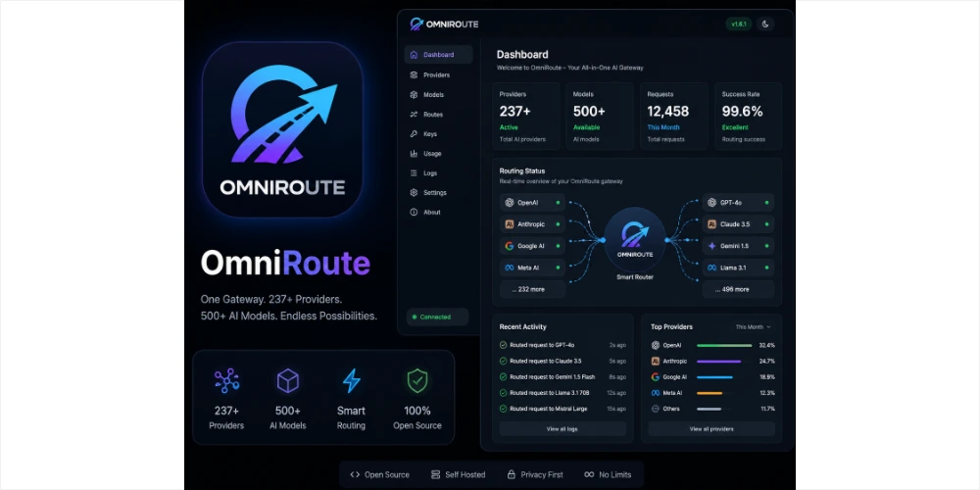Expand This Month dropdown in Top Providers
Viewport: 980px width, 490px height.
(753, 327)
